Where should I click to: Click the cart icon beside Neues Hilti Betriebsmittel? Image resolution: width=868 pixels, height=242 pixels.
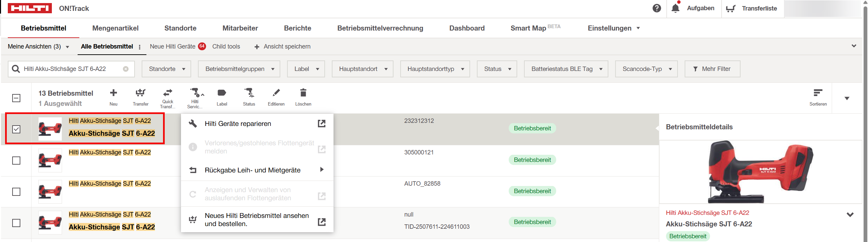(193, 220)
